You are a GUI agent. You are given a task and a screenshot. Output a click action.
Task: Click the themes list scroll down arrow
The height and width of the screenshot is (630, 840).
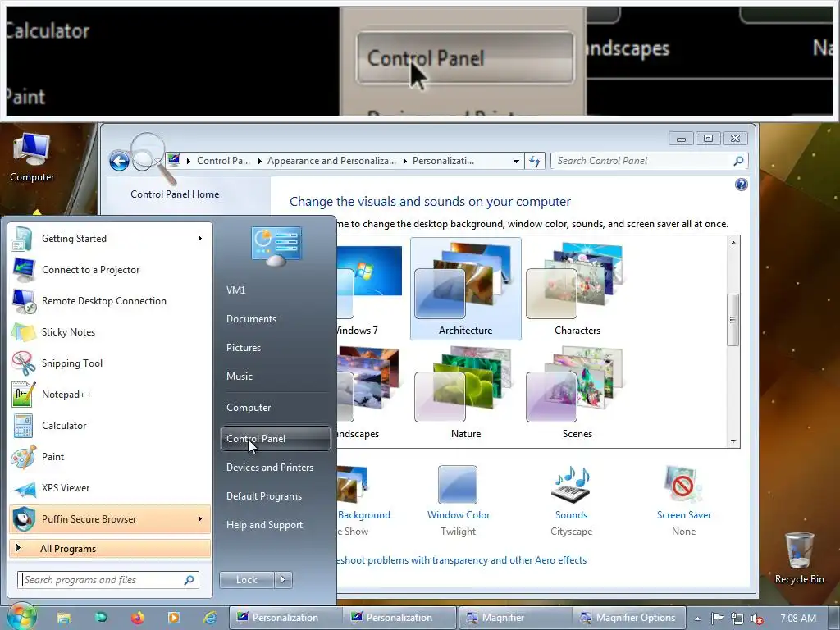coord(733,441)
